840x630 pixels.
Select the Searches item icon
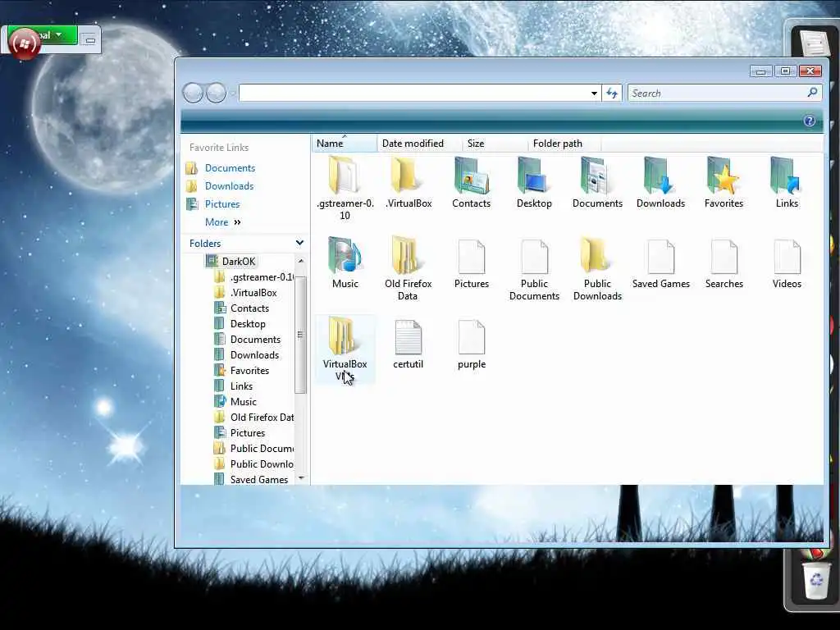coord(724,257)
